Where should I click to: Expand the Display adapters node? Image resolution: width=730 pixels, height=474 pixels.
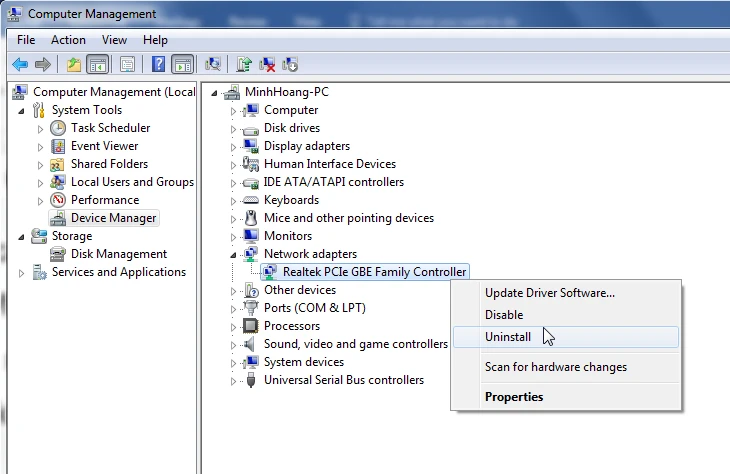233,147
